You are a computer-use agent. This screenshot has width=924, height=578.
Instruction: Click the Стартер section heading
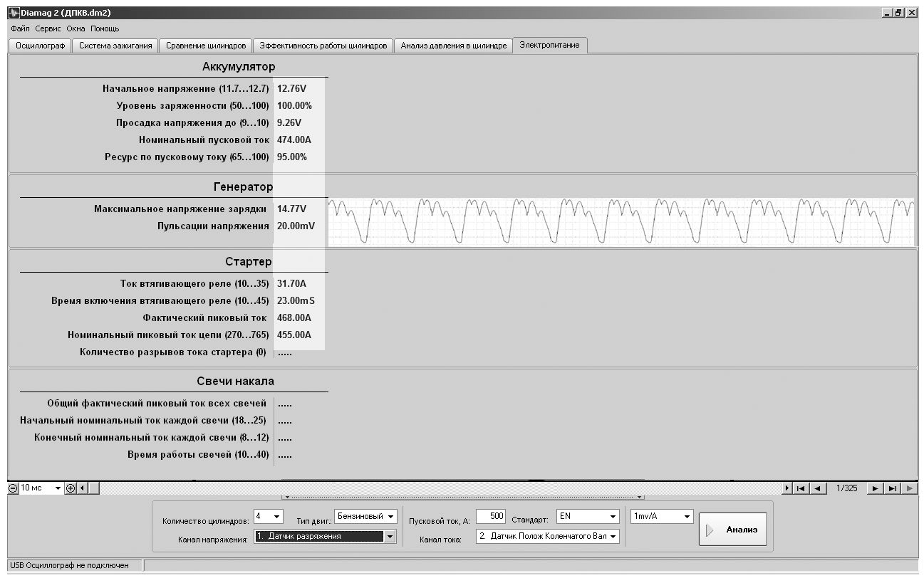(249, 262)
